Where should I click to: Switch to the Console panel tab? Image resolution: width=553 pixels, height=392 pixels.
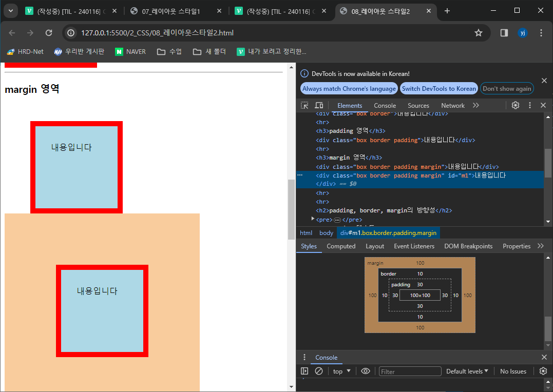(x=385, y=105)
